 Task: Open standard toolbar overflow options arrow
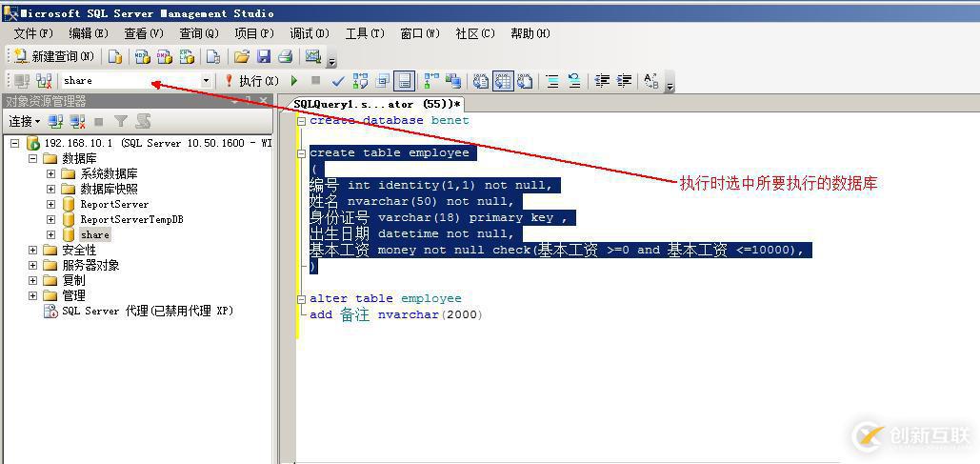(331, 61)
